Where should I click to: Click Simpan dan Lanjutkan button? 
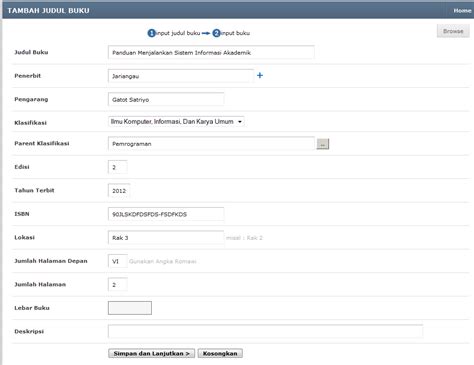point(152,353)
